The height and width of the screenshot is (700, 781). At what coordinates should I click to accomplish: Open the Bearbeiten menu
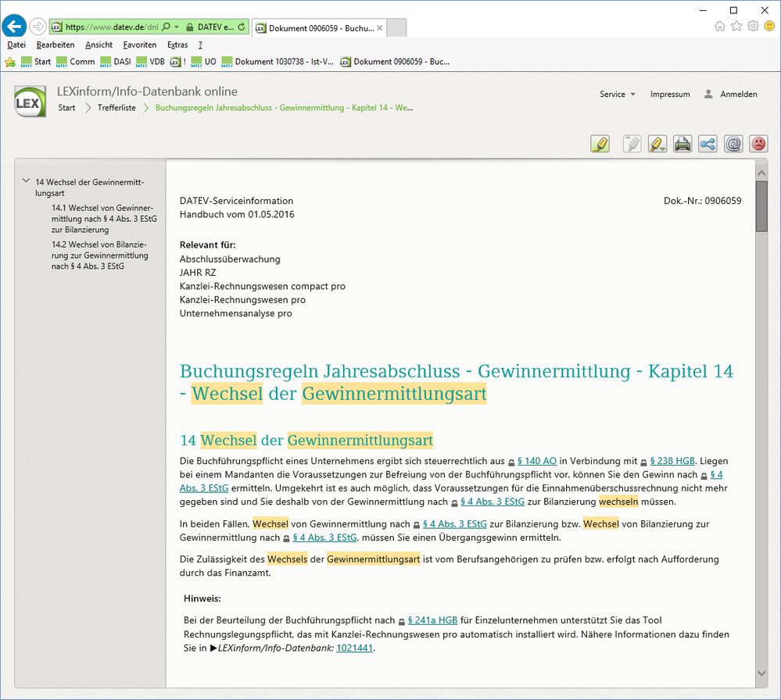pyautogui.click(x=56, y=45)
